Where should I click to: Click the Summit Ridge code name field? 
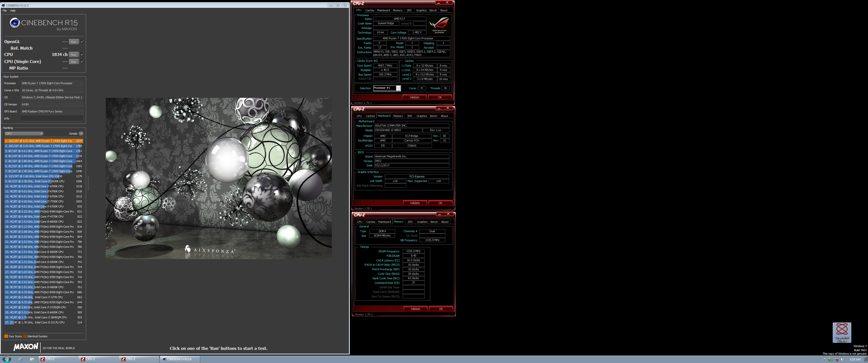coord(386,24)
